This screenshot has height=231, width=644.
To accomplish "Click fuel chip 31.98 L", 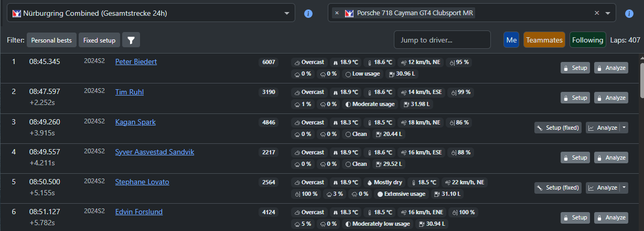I will tap(417, 104).
